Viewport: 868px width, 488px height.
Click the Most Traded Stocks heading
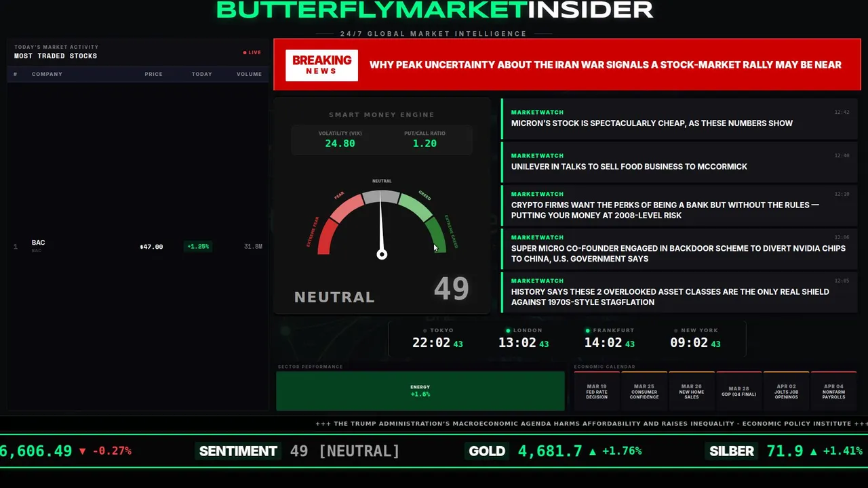(x=56, y=56)
